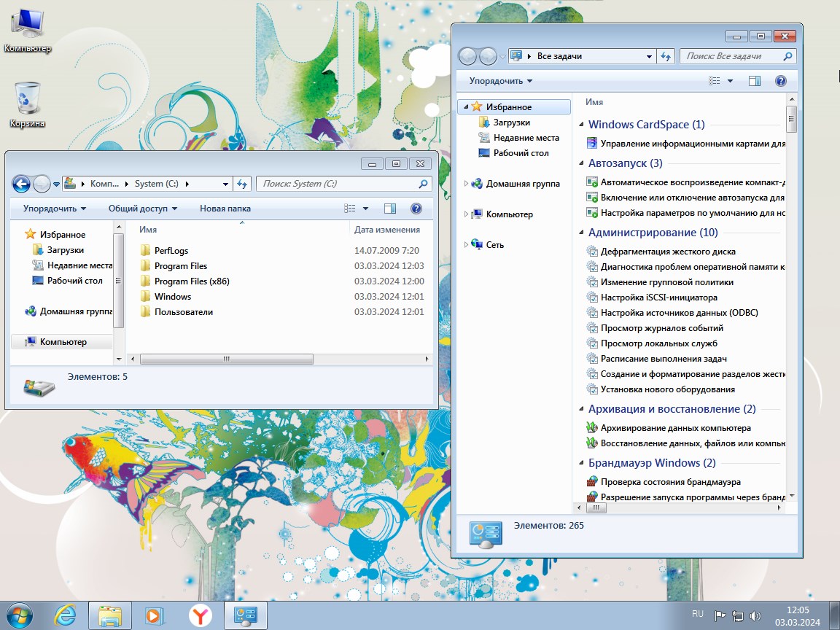Viewport: 840px width, 630px height.
Task: Click the Windows folder icon
Action: coord(145,296)
